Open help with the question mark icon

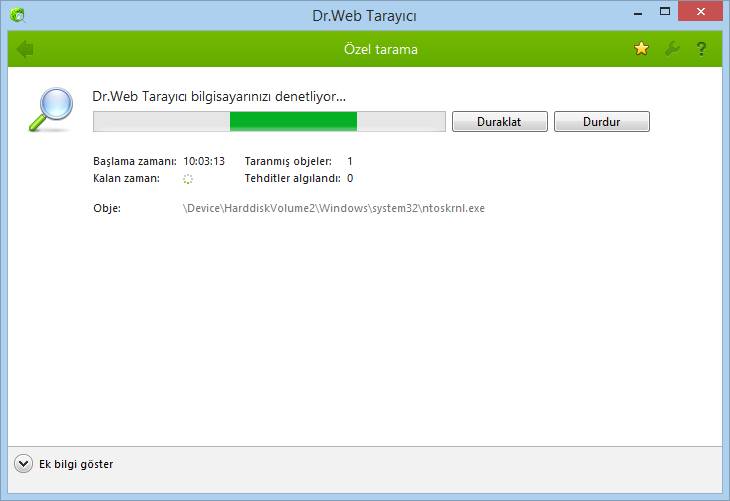(x=702, y=49)
